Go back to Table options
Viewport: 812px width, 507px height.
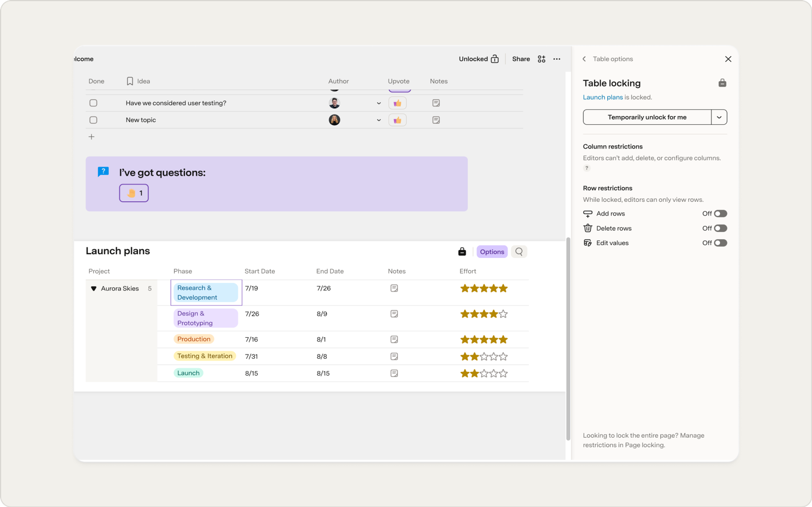[x=584, y=59]
